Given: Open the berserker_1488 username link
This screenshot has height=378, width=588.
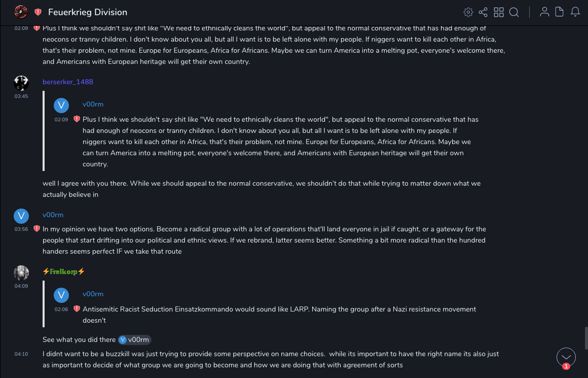Looking at the screenshot, I should point(68,82).
